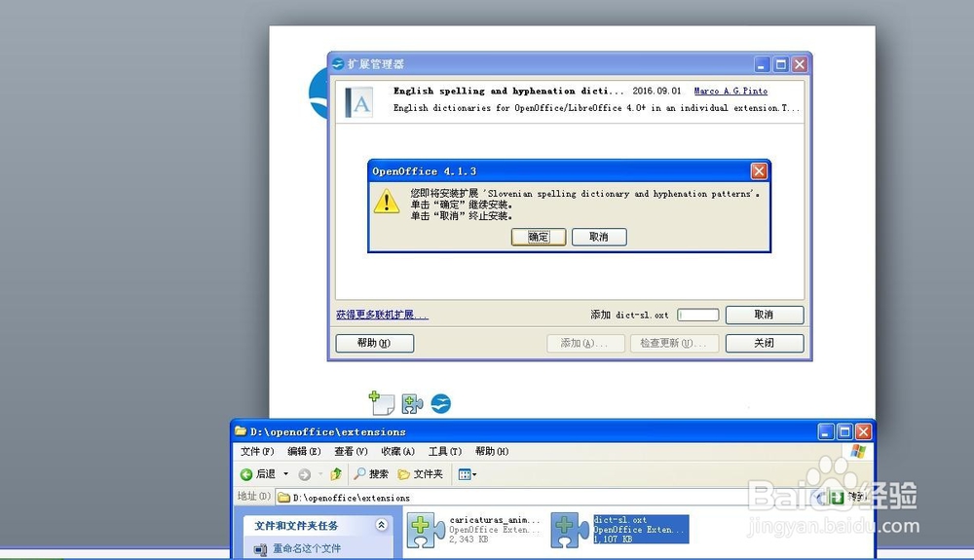The width and height of the screenshot is (974, 560).
Task: Open 帮助(H) menu in Explorer window
Action: (x=491, y=451)
